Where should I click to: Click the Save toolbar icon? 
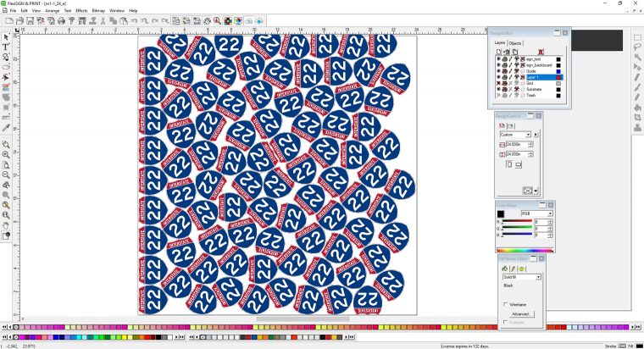(30, 21)
